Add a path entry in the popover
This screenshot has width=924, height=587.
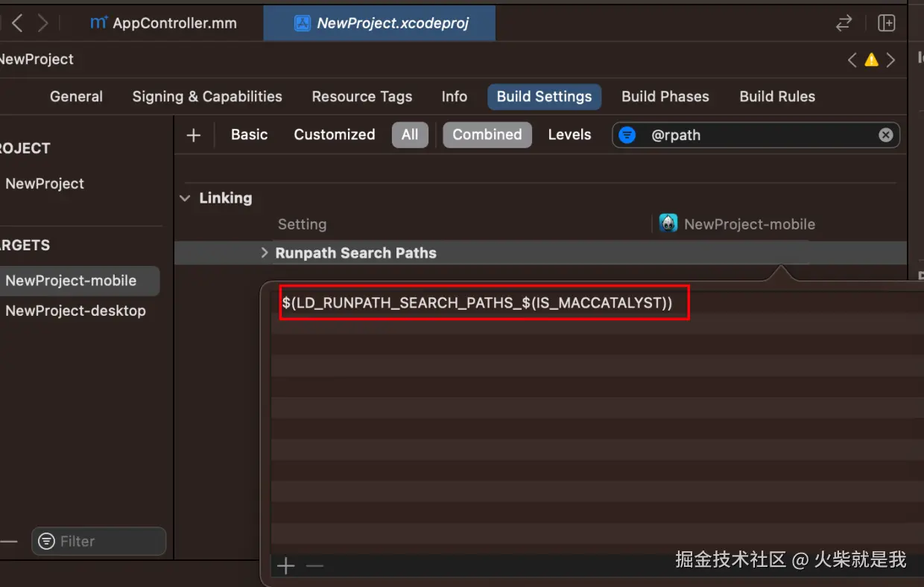pos(286,566)
